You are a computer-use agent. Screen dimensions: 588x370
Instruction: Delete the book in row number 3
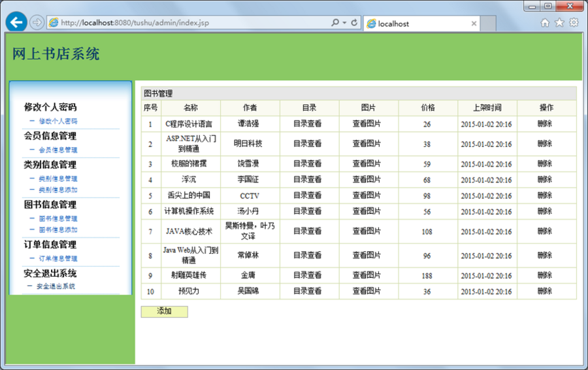[545, 163]
